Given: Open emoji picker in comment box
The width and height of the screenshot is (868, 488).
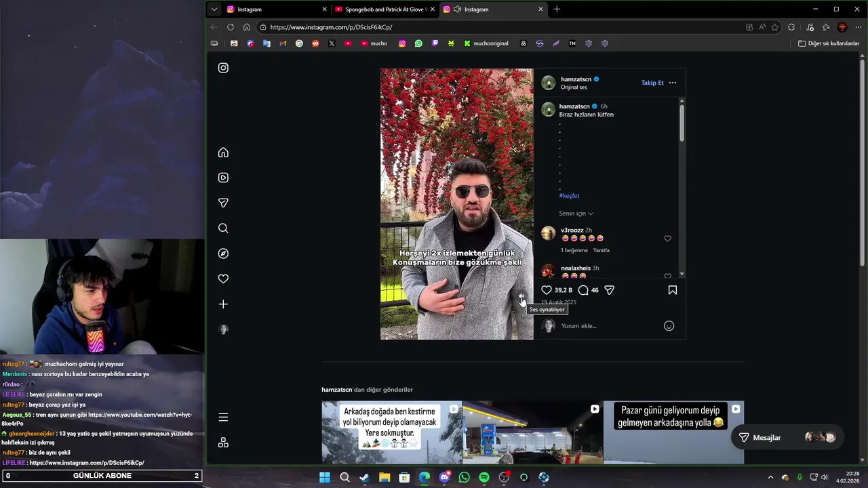Looking at the screenshot, I should (669, 326).
